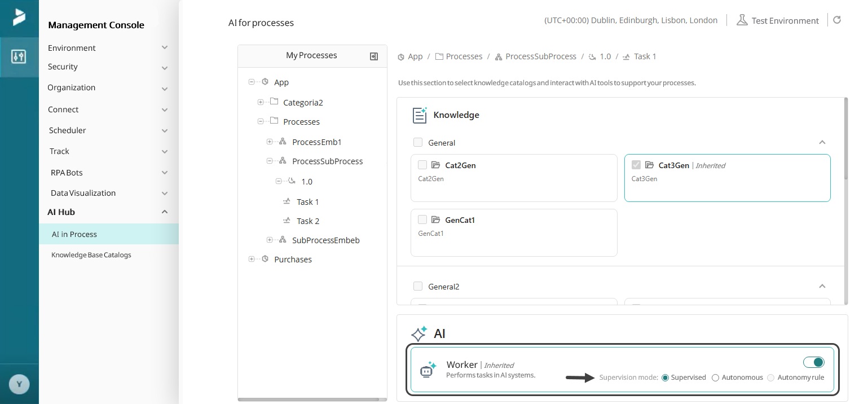Click the Test Environment flask icon

[x=742, y=20]
